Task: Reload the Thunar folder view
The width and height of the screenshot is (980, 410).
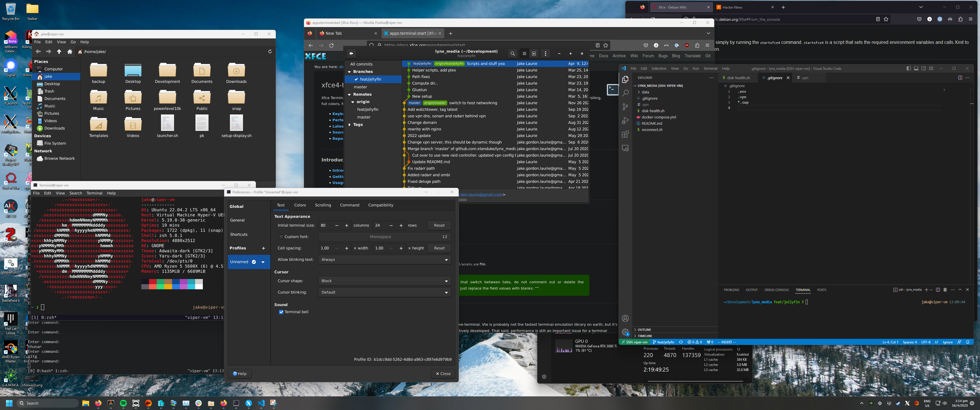Action: [x=270, y=52]
